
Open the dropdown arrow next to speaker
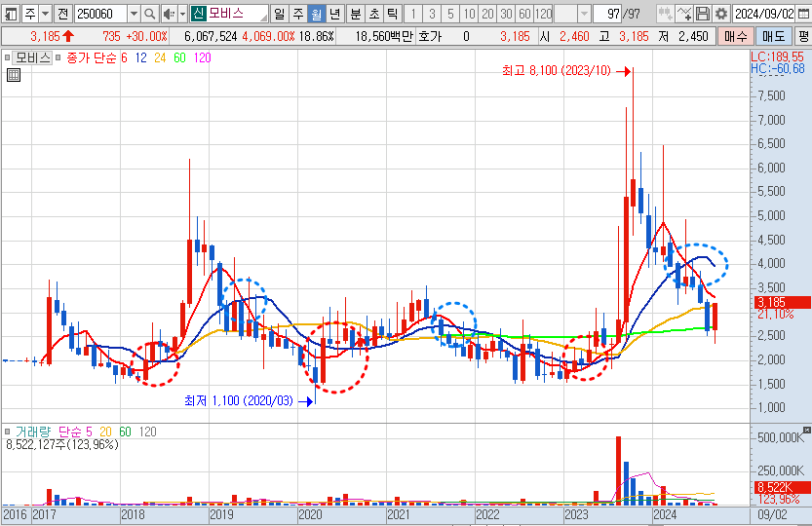tap(182, 14)
